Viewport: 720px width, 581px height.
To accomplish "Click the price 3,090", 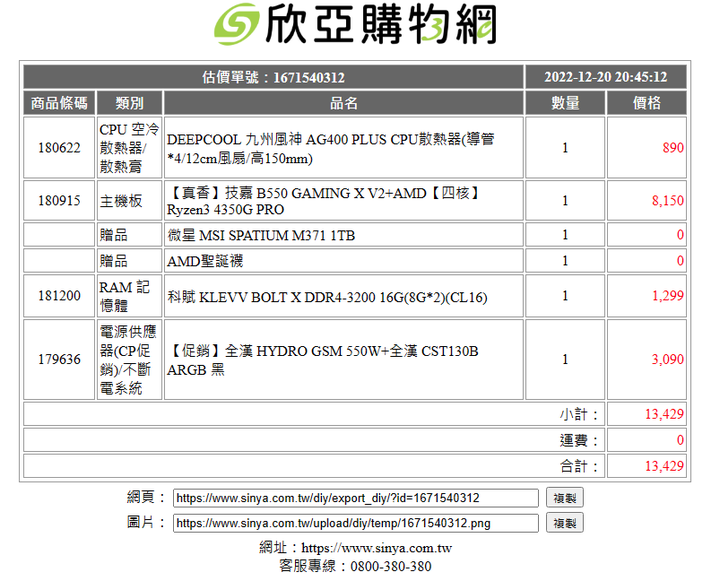I will (x=668, y=359).
